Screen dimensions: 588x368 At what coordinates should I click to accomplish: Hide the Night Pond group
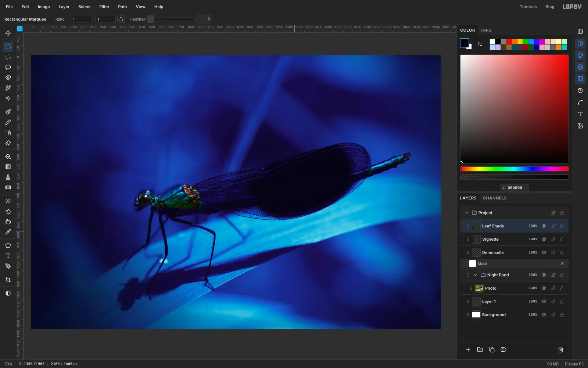tap(544, 275)
